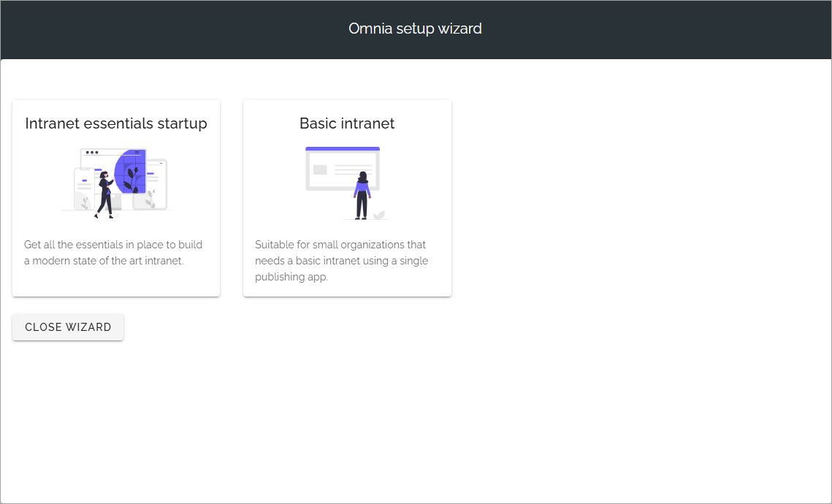Click the description 'Suitable for small organizations'
Screen dimensions: 832x504
point(341,261)
